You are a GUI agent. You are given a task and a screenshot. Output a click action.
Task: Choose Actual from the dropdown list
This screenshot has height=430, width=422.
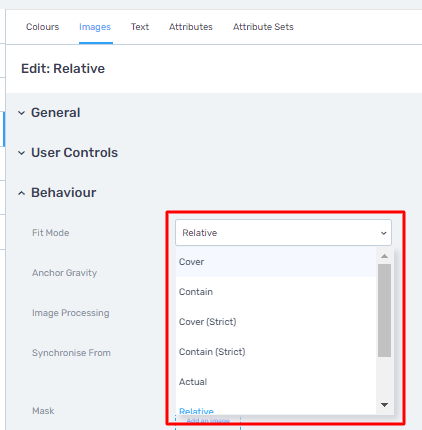(276, 382)
